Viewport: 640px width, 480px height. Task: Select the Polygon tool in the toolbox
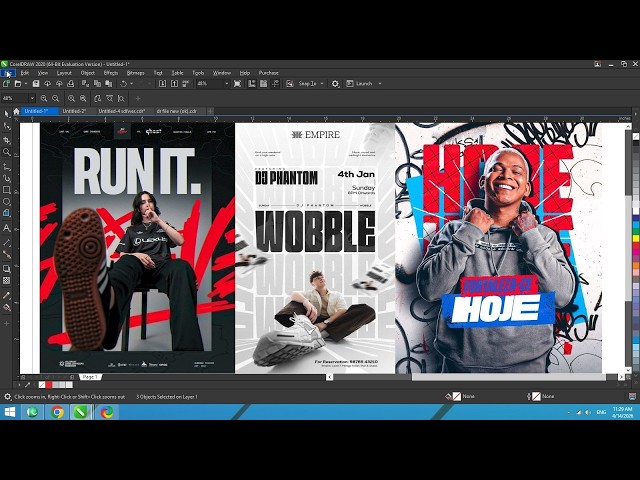7,213
